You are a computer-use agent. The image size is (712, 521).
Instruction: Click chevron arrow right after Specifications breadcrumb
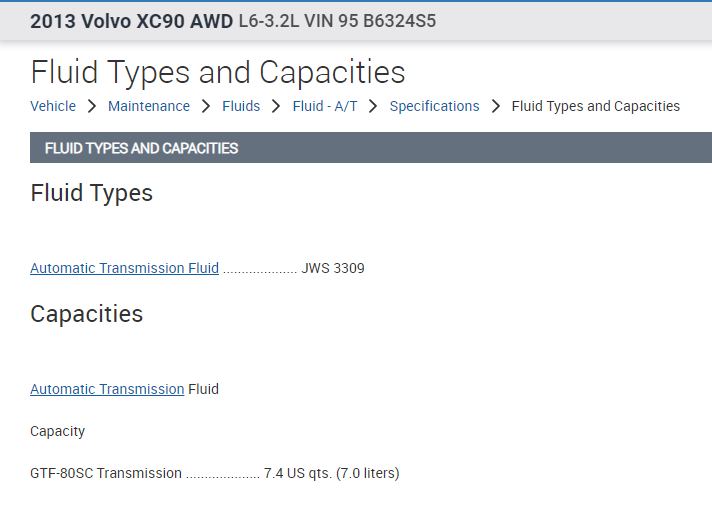(x=496, y=106)
